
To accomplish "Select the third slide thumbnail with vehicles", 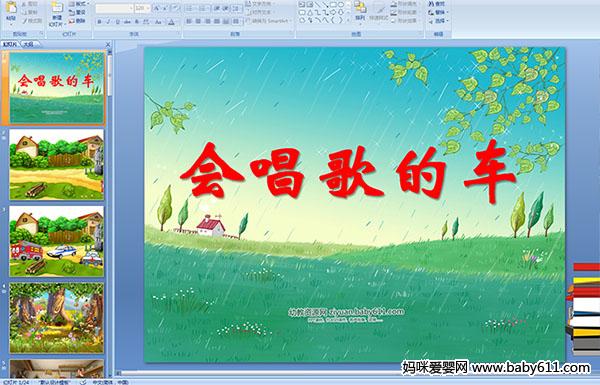I will 57,241.
